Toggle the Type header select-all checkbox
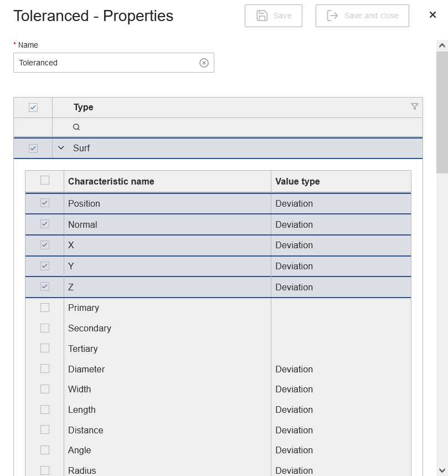This screenshot has width=448, height=476. 33,107
